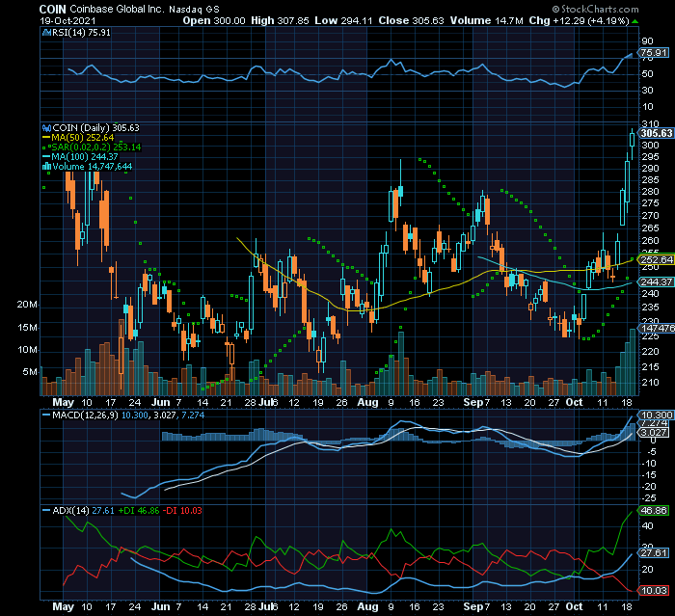The height and width of the screenshot is (616, 675).
Task: Click the 10.03 tag on the ADX axis
Action: pyautogui.click(x=654, y=591)
